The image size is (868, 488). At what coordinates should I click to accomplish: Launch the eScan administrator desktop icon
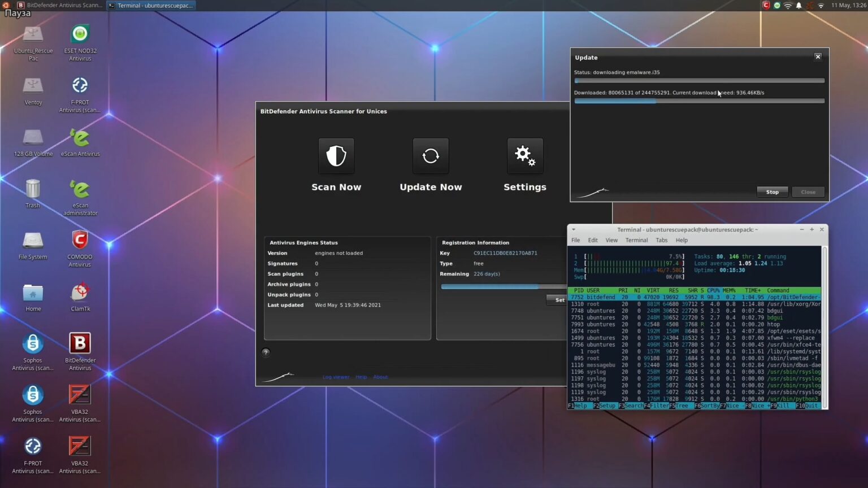tap(80, 197)
